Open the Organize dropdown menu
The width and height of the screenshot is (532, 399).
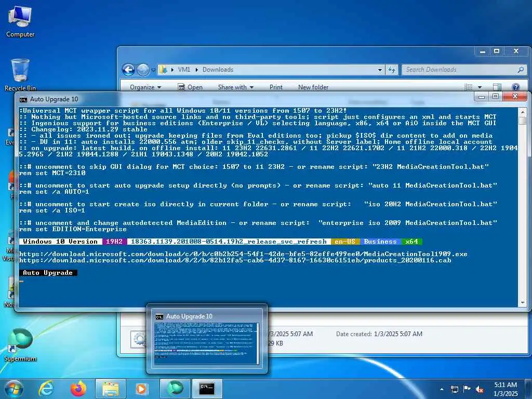(145, 87)
